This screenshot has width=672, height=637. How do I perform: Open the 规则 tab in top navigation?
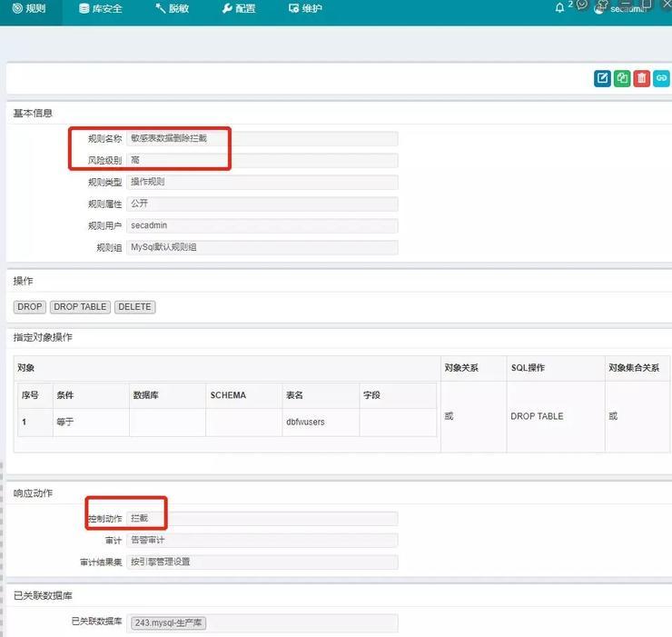(29, 8)
